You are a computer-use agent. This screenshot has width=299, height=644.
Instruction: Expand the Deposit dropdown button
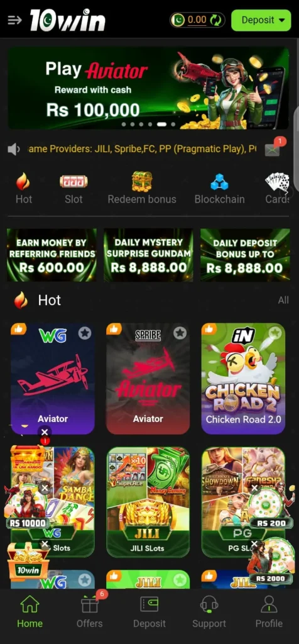(261, 20)
